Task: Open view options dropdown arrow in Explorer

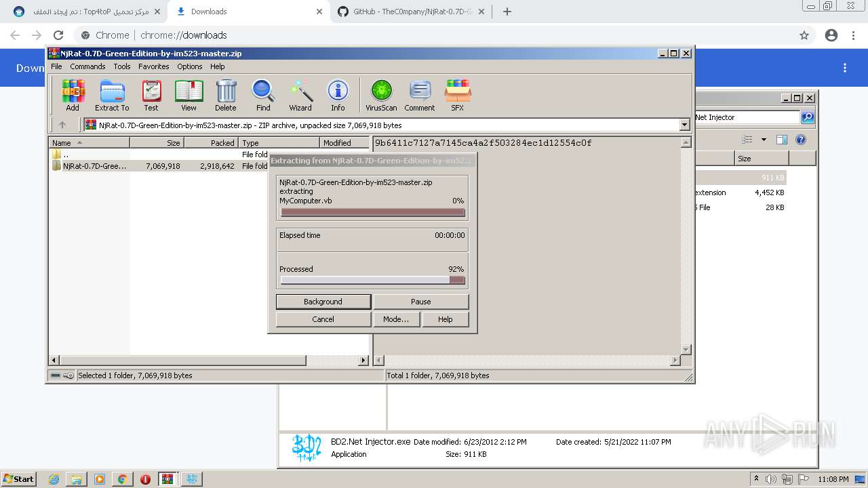Action: click(764, 140)
